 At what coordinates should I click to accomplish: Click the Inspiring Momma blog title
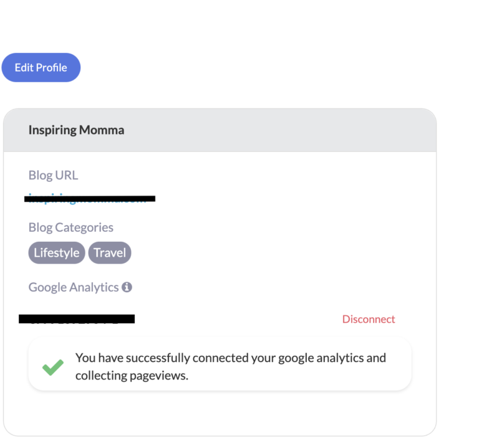[76, 130]
